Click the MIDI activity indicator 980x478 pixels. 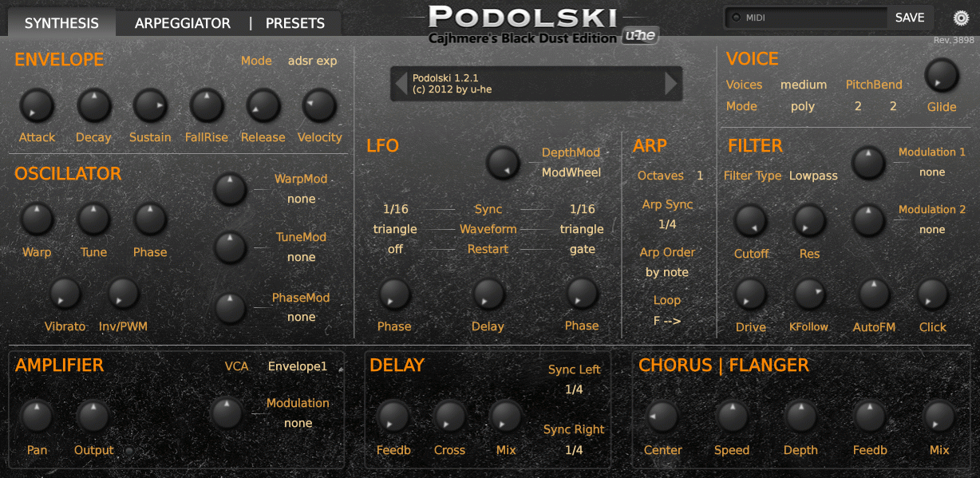(736, 18)
